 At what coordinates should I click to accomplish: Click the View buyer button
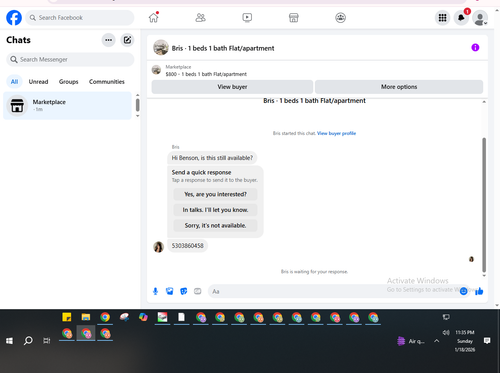coord(232,87)
